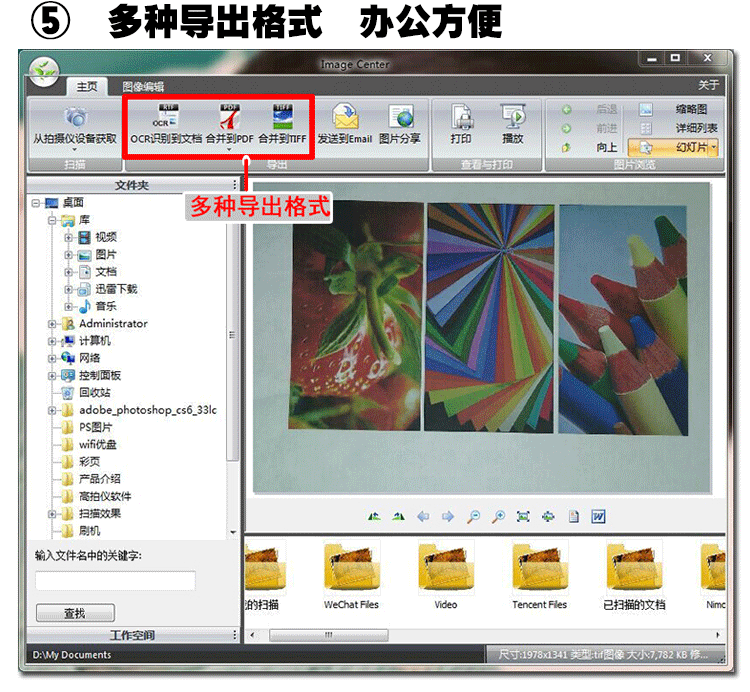
Task: Click the Merge to PDF icon
Action: [230, 117]
